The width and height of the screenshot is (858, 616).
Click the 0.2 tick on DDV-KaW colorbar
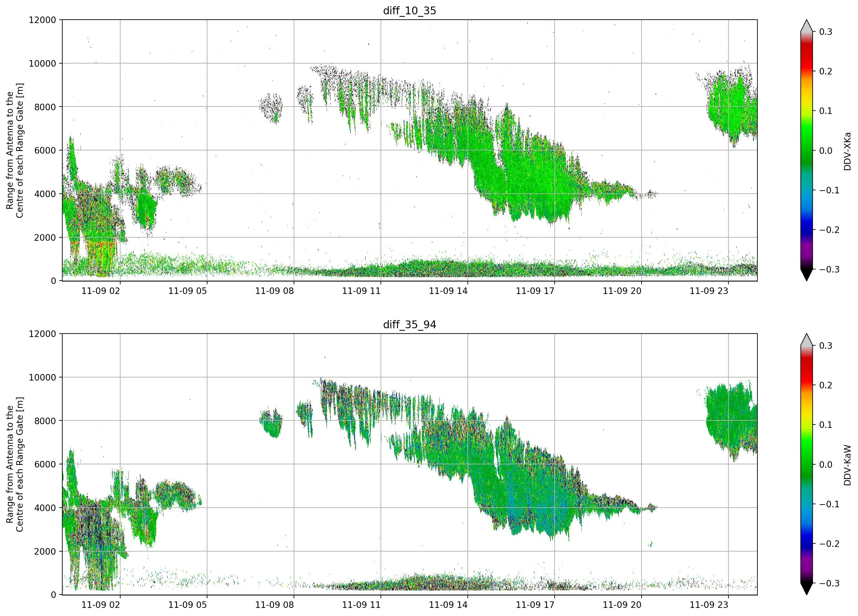tap(826, 386)
